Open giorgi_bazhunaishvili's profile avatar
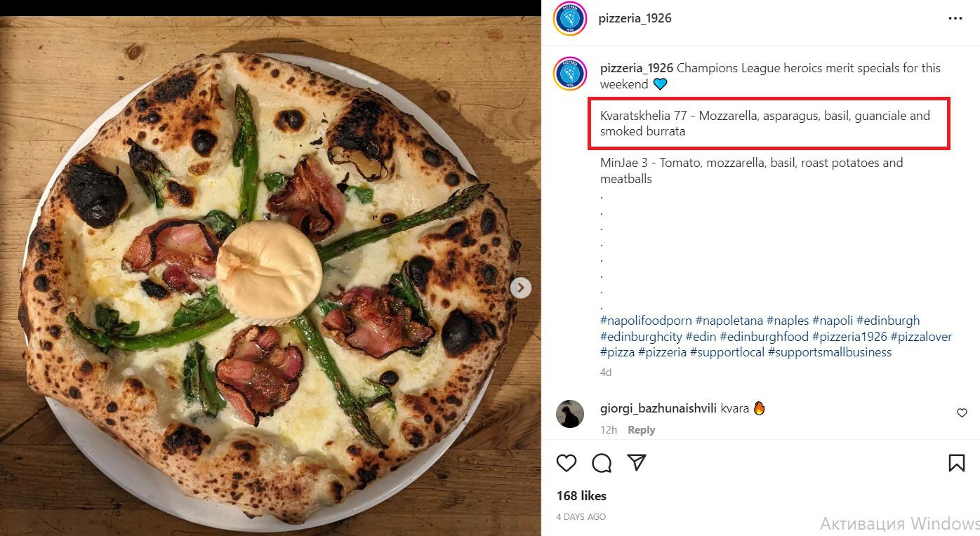The width and height of the screenshot is (980, 536). click(x=570, y=414)
